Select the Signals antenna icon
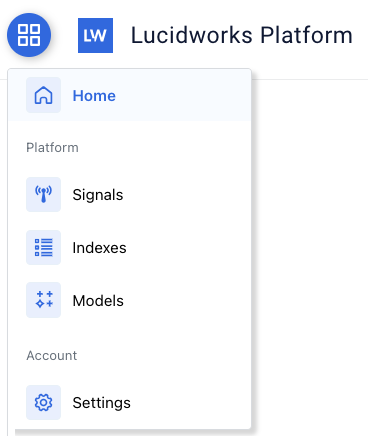 pos(43,195)
